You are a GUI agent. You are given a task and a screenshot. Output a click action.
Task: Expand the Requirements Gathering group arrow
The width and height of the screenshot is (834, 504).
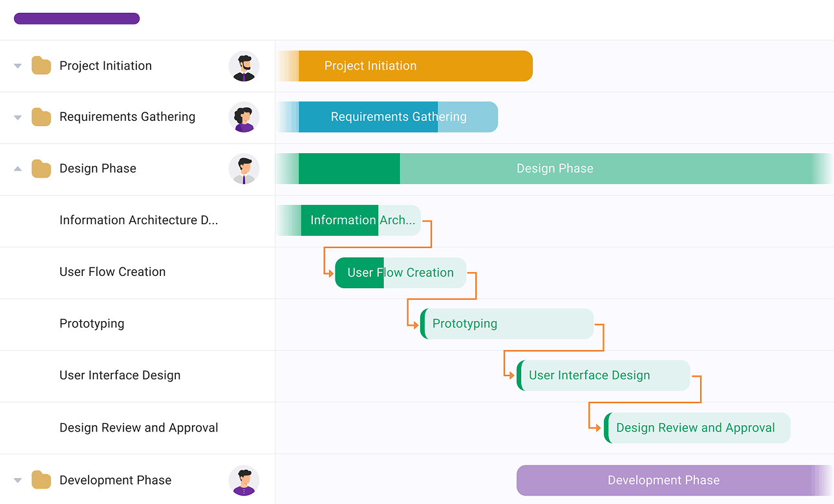coord(18,118)
